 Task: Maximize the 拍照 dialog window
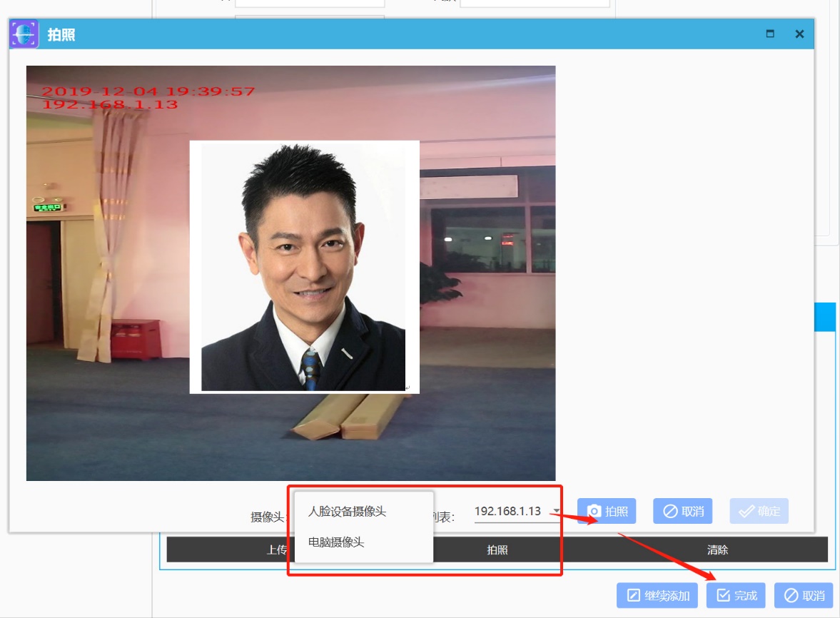(x=770, y=34)
